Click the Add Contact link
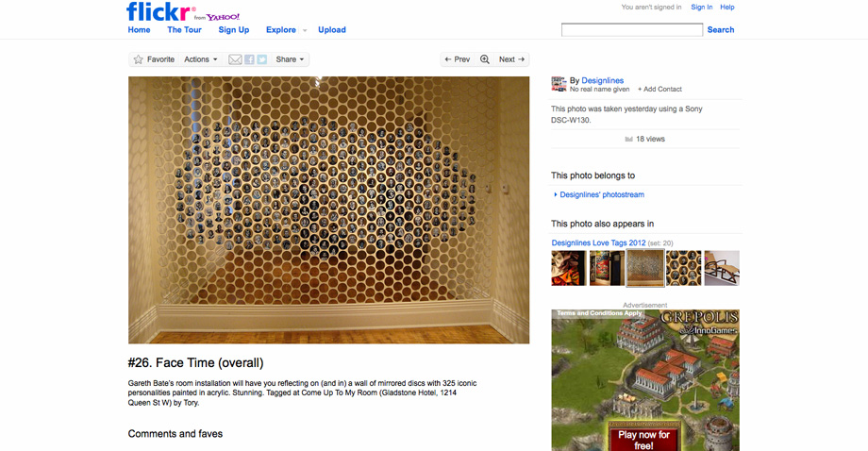The image size is (868, 451). [659, 90]
